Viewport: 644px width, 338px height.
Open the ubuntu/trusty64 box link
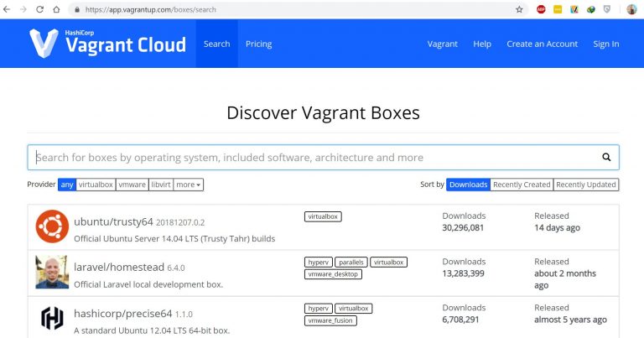pyautogui.click(x=113, y=221)
